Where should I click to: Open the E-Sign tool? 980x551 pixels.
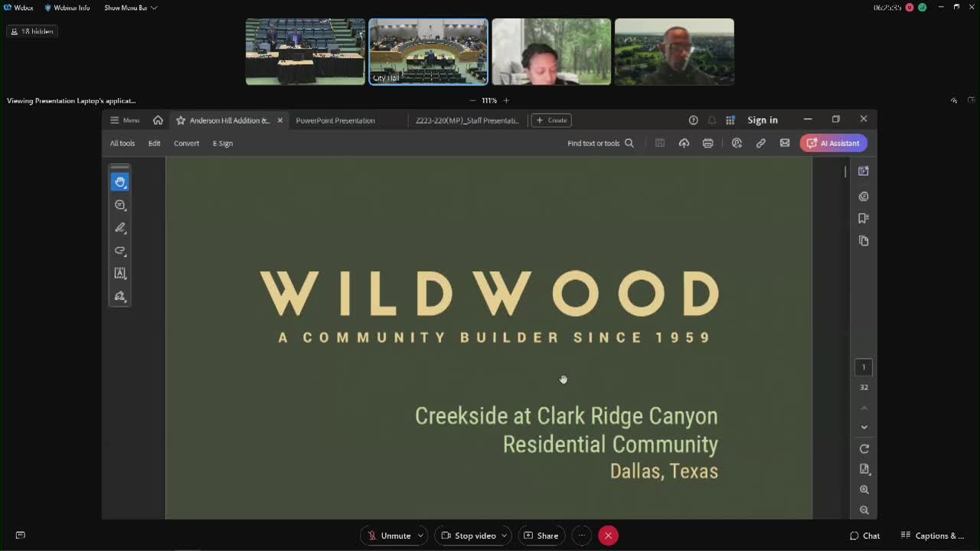coord(223,143)
